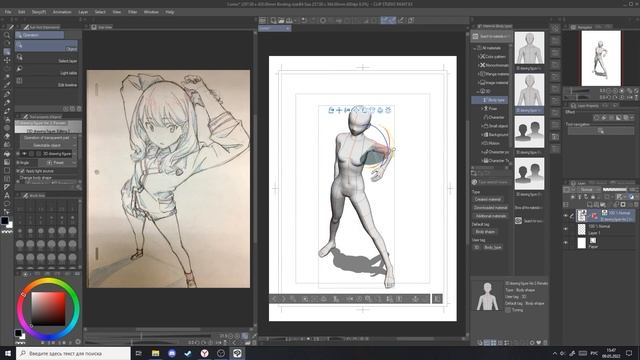Viewport: 640px width, 360px height.
Task: Choose the Light table sub tool
Action: point(47,71)
